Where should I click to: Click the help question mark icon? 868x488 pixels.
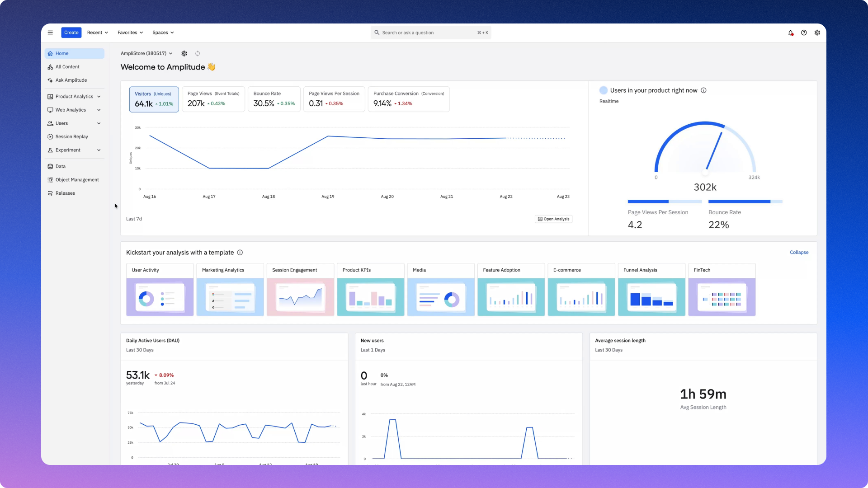804,33
